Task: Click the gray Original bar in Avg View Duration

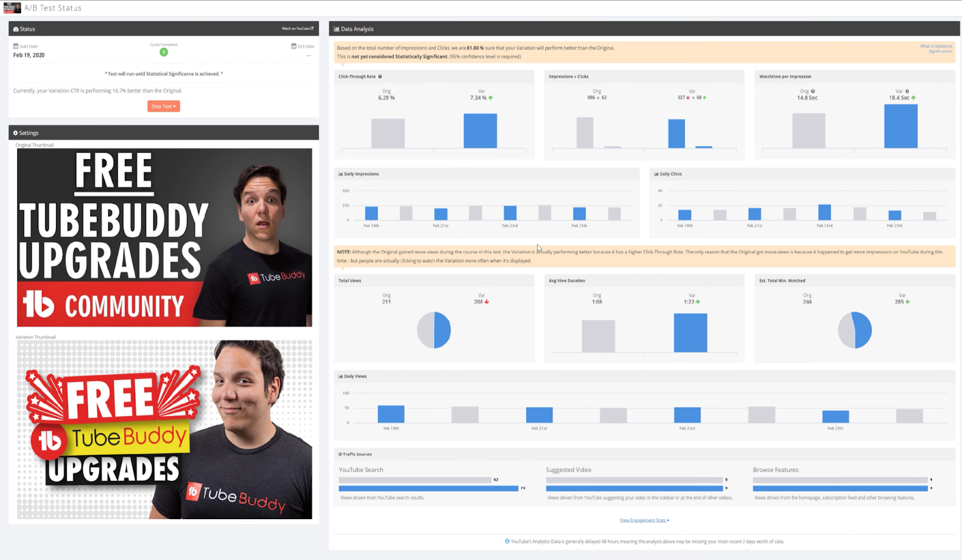Action: [x=598, y=336]
